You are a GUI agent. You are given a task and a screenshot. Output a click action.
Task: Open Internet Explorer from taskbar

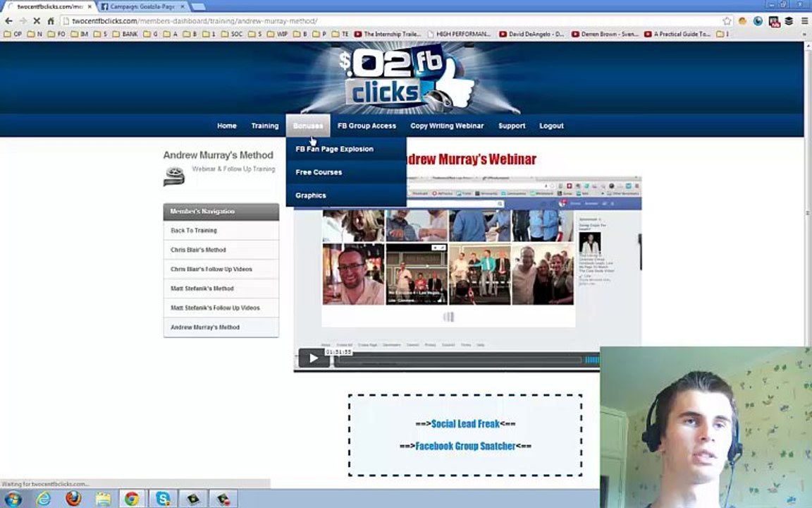pyautogui.click(x=43, y=499)
